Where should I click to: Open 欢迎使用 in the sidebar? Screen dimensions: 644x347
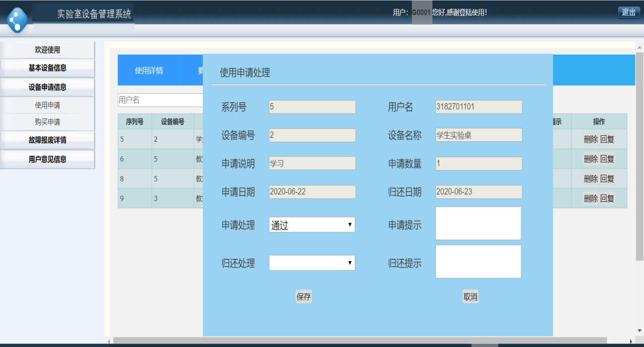47,50
